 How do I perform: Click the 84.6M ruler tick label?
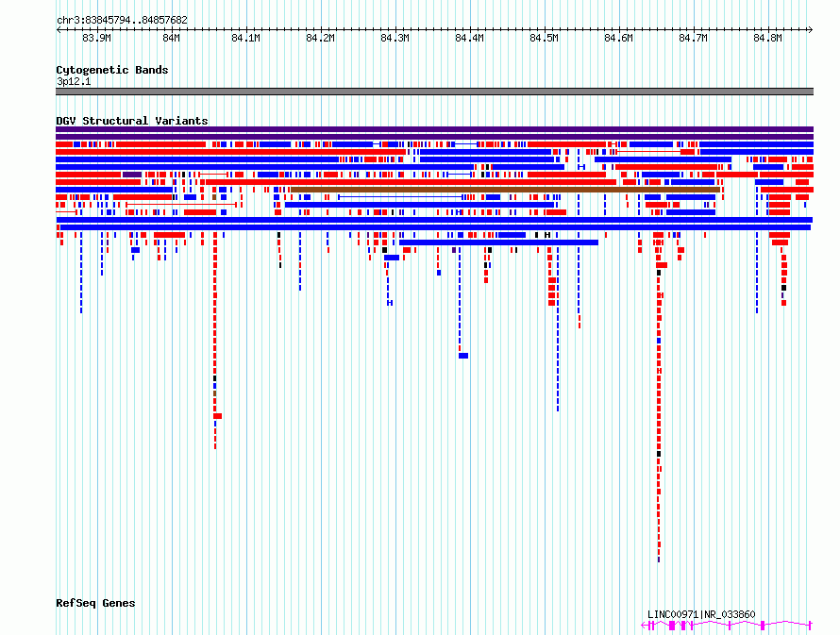coord(618,38)
